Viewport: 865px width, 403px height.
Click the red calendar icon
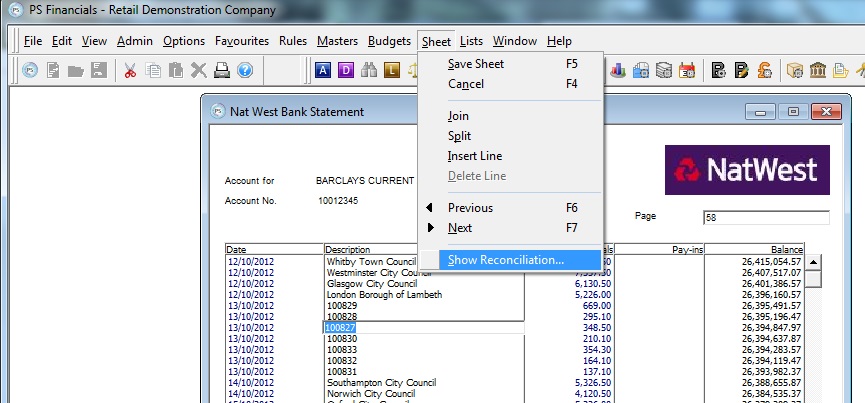[x=687, y=70]
